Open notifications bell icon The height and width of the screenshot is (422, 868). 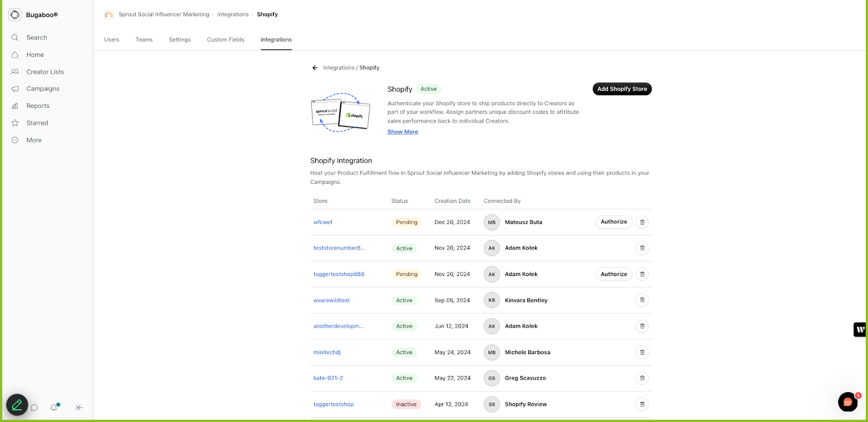click(54, 407)
